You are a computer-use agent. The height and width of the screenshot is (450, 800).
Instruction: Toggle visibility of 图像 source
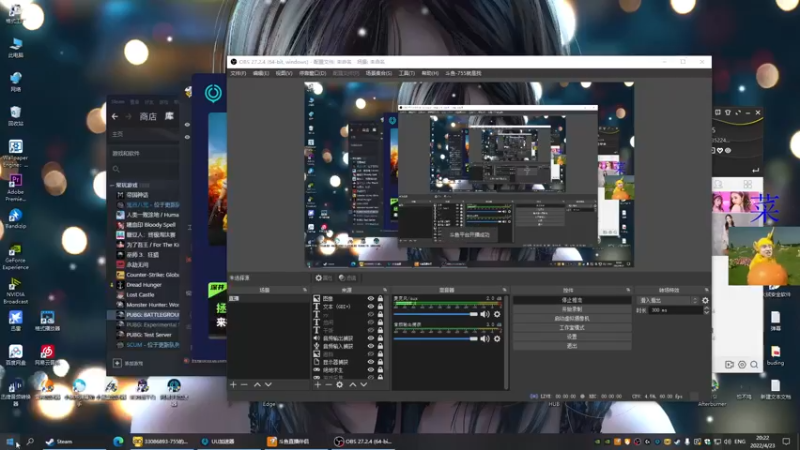pyautogui.click(x=371, y=299)
